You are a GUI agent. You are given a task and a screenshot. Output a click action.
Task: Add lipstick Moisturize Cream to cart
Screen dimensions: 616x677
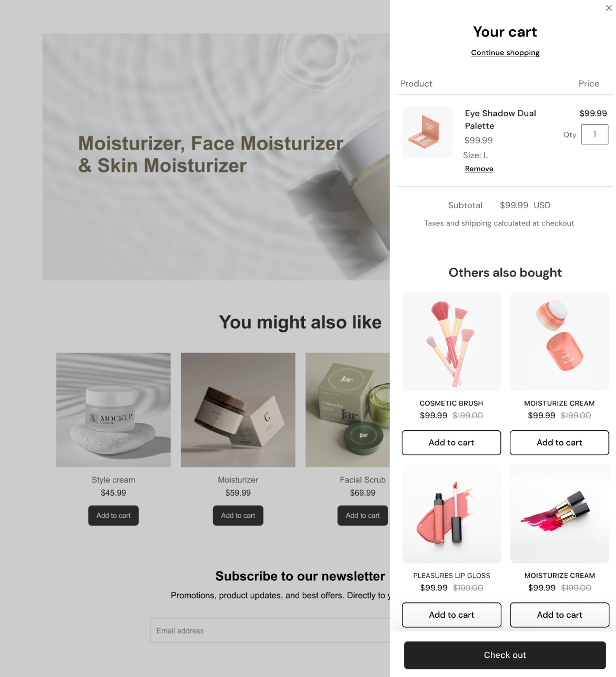559,614
